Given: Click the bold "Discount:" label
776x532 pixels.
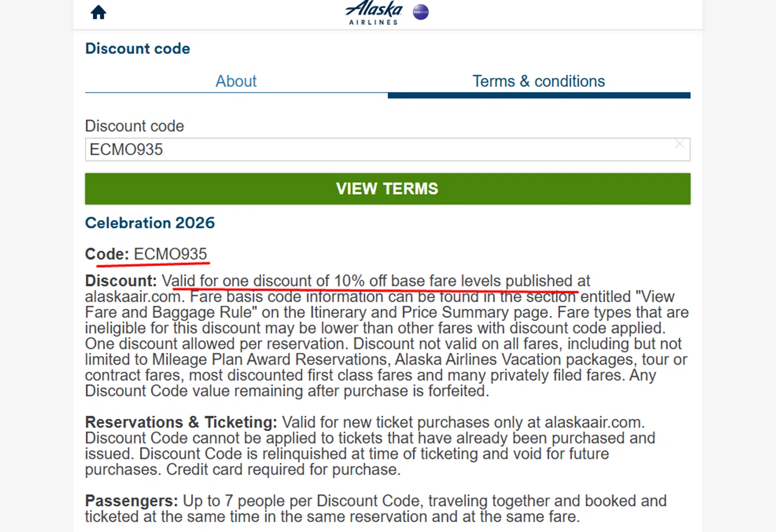Looking at the screenshot, I should (121, 281).
